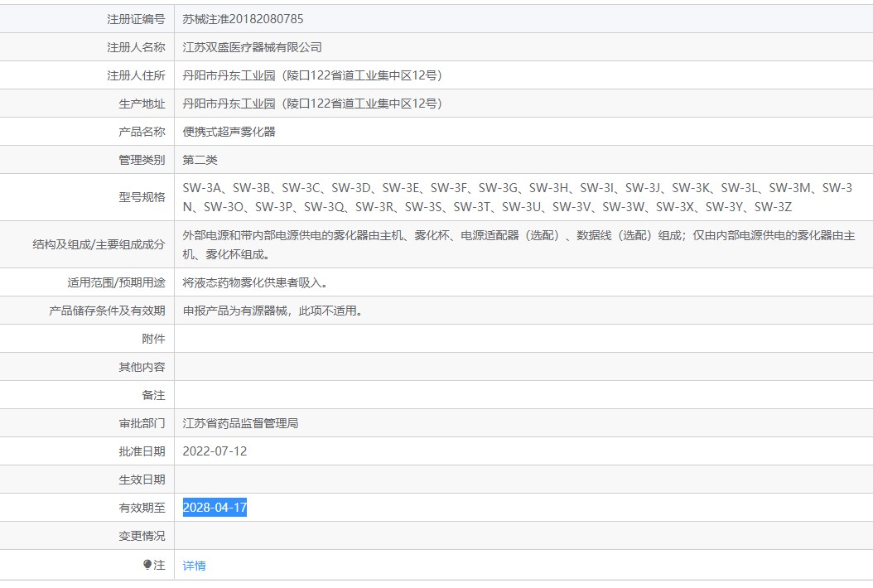Click the 注册人住所 row label
Screen dimensions: 873x588
coord(136,75)
